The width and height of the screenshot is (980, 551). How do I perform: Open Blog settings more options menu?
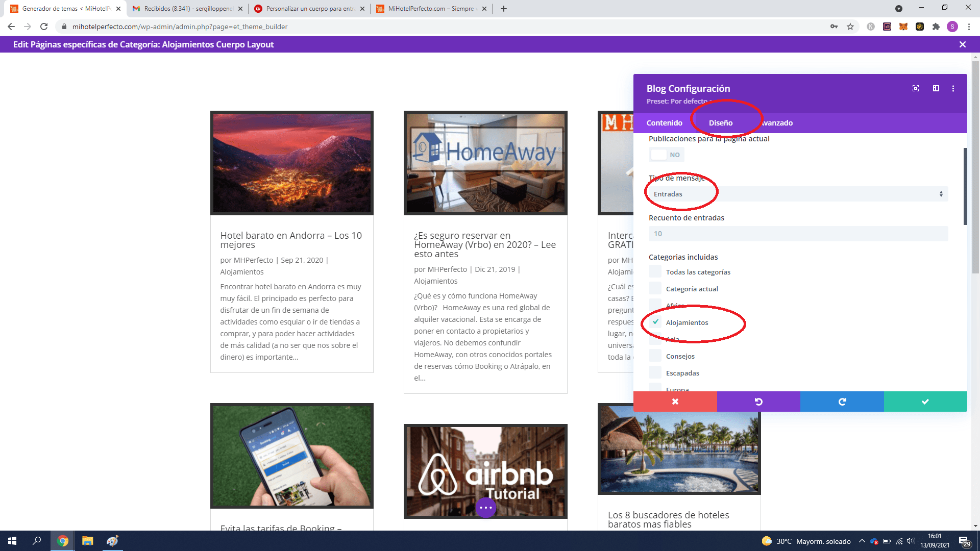click(x=953, y=88)
